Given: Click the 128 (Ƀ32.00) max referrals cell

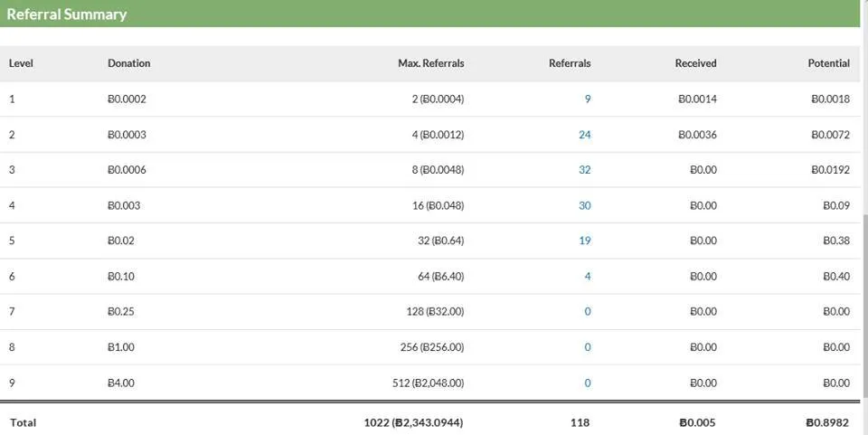Looking at the screenshot, I should (435, 312).
